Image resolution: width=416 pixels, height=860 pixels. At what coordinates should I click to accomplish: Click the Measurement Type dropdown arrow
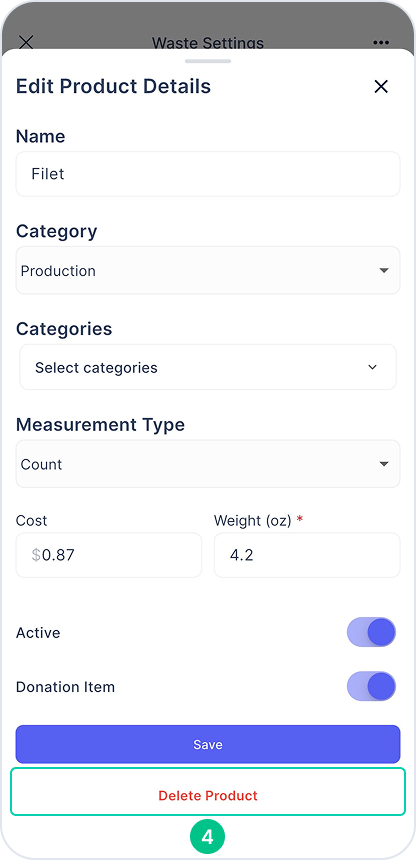[384, 464]
